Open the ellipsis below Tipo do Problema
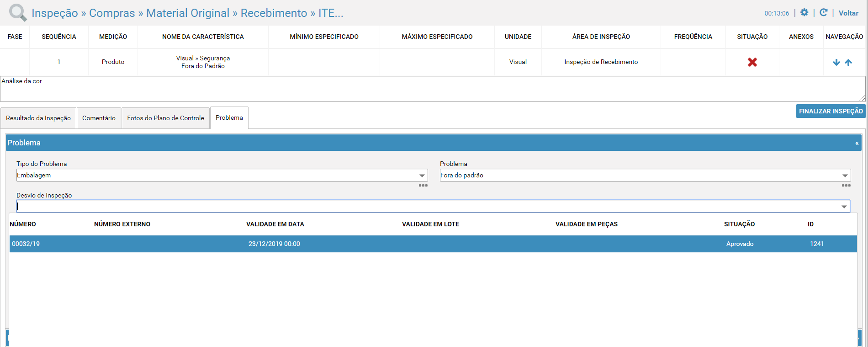 coord(423,186)
